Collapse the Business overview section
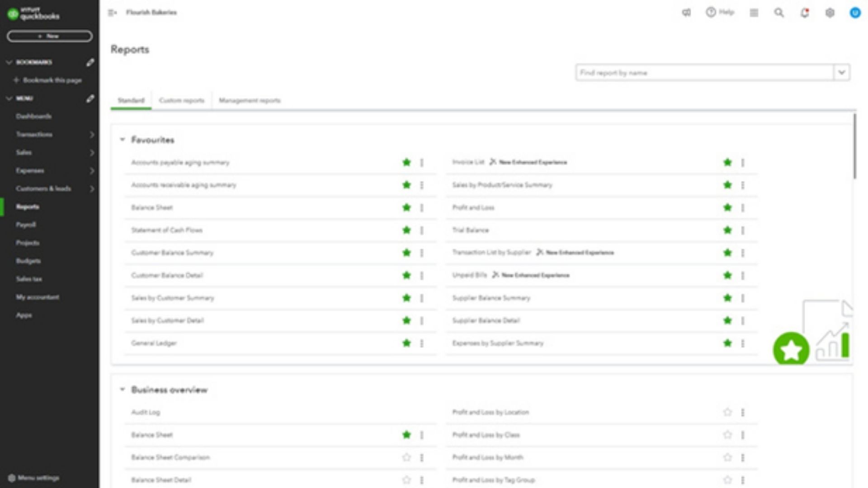This screenshot has height=488, width=868. (x=122, y=389)
